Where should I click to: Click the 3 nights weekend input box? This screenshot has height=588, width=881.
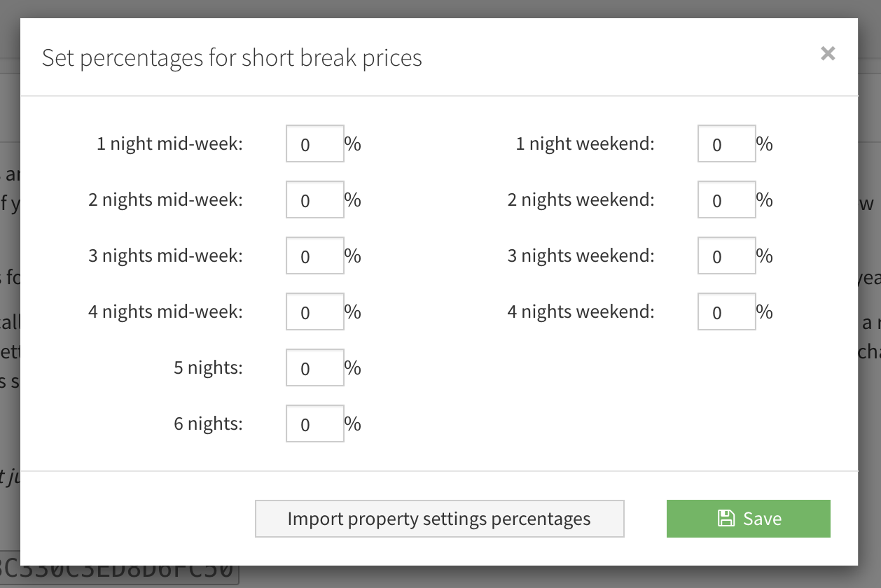(727, 255)
